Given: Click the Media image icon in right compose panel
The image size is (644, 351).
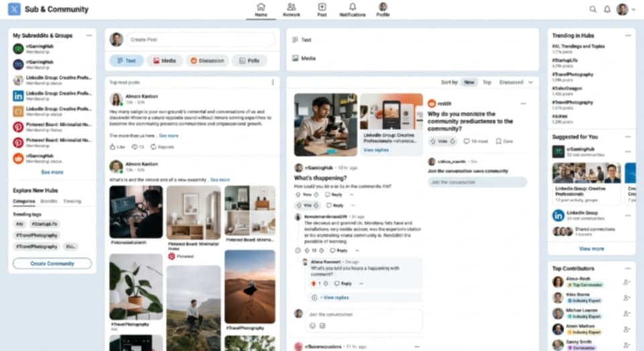Looking at the screenshot, I should (295, 58).
